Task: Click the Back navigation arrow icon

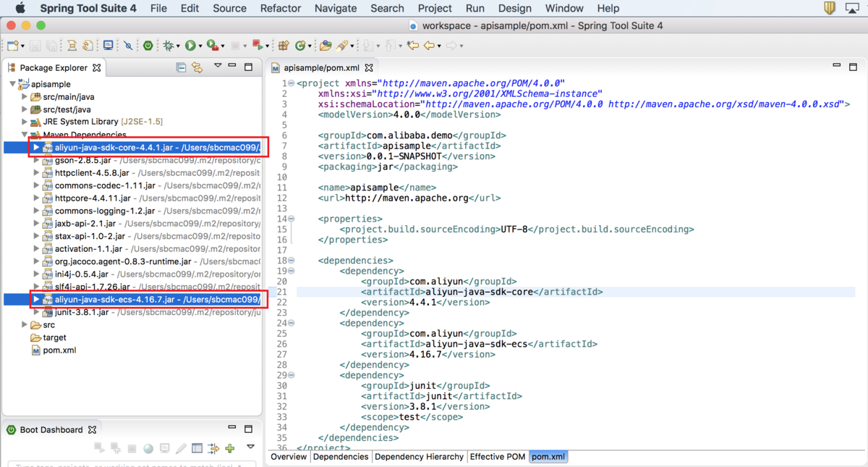Action: (x=429, y=46)
